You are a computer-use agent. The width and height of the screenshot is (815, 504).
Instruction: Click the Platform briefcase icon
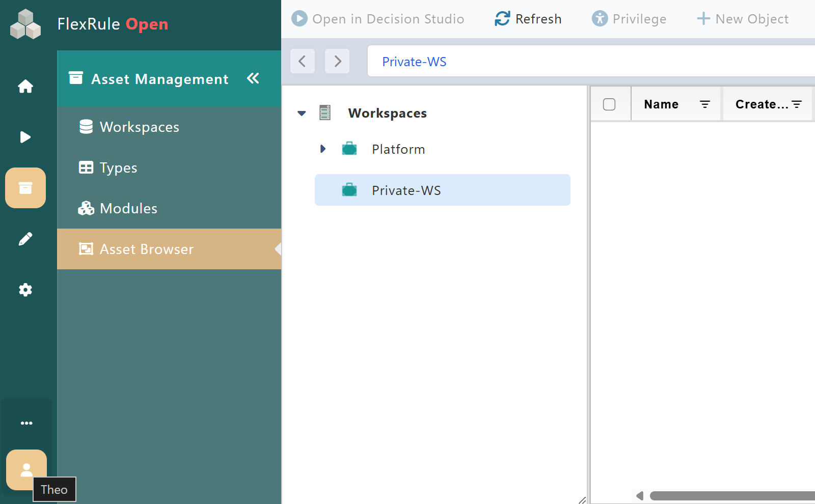point(349,149)
